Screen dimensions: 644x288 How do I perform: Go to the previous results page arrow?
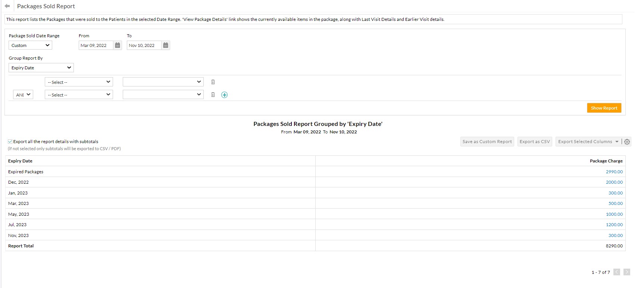617,272
